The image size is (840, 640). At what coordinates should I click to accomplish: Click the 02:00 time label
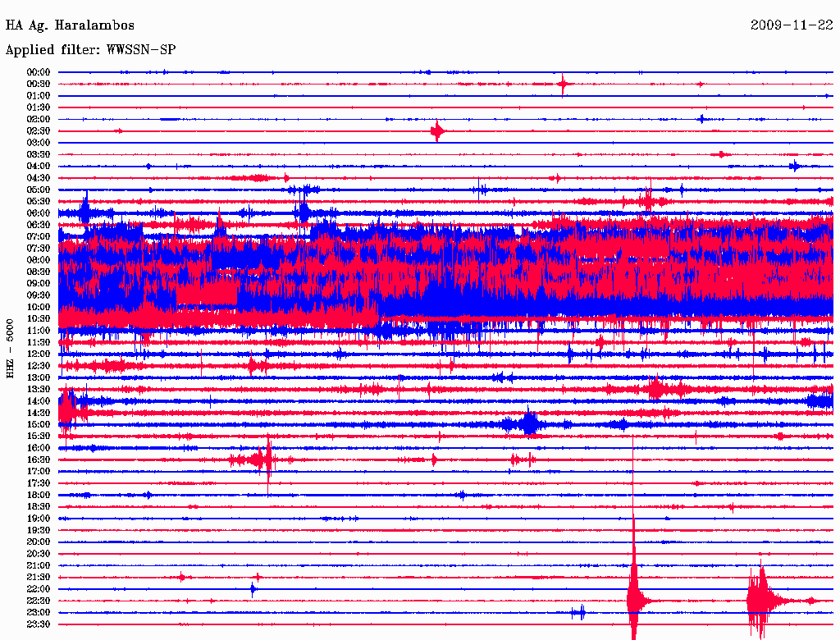39,120
